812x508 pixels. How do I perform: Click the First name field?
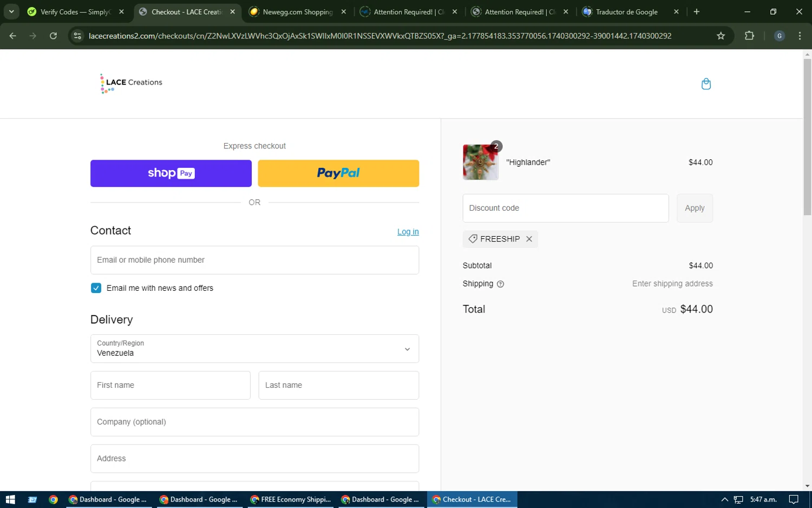171,385
